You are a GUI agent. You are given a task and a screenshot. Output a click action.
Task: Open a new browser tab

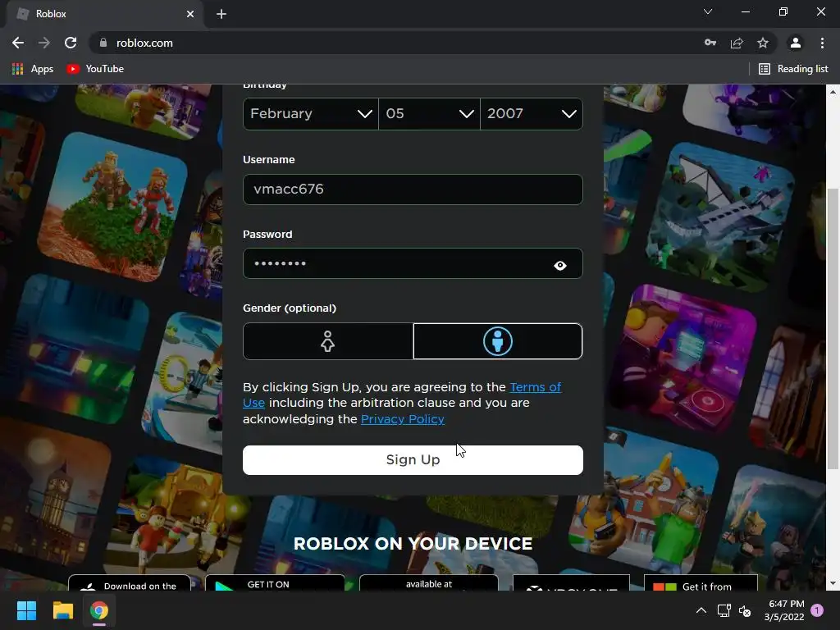click(x=221, y=14)
